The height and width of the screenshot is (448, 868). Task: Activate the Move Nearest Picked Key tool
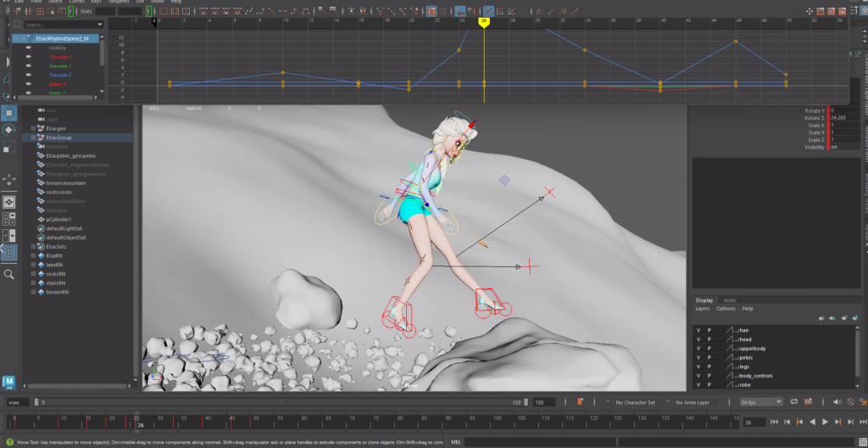point(19,11)
